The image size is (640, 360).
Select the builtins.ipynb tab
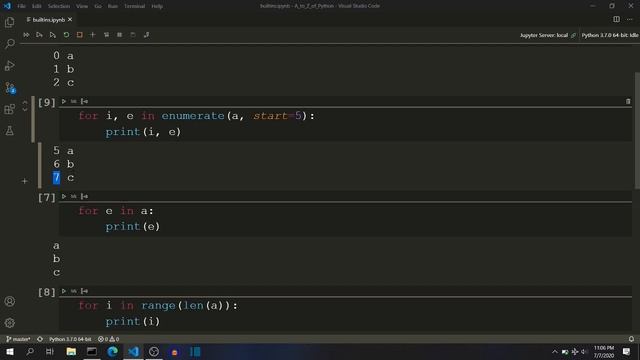48,20
